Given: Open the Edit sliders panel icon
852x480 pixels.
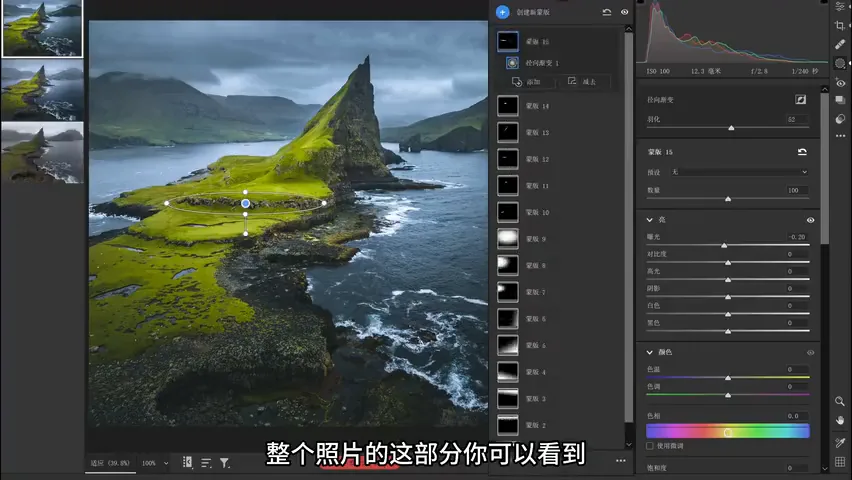Looking at the screenshot, I should [x=840, y=7].
